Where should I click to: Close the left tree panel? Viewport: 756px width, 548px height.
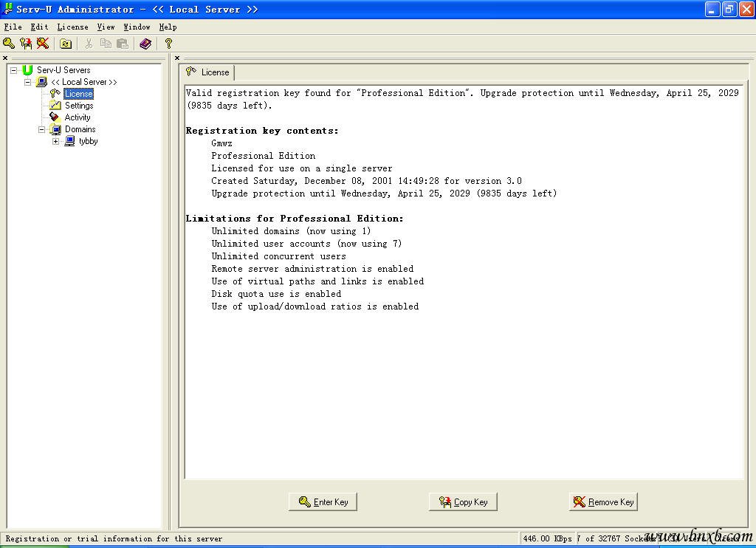[5, 58]
